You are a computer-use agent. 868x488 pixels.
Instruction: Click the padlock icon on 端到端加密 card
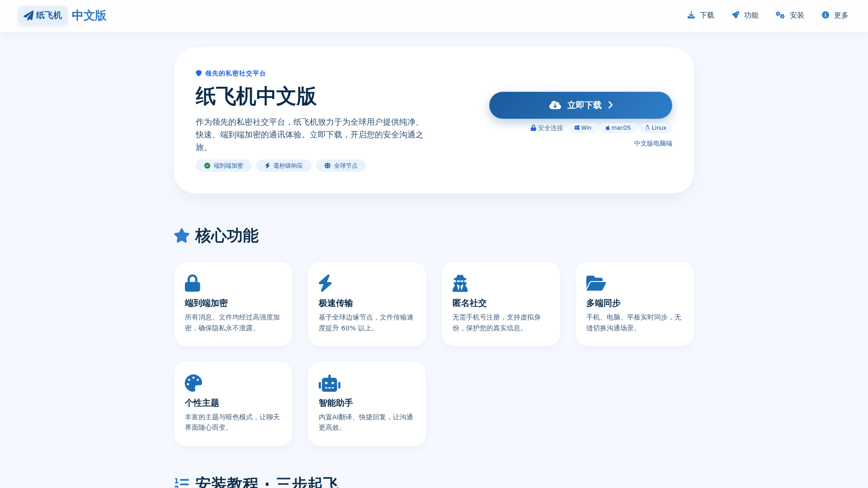tap(193, 283)
